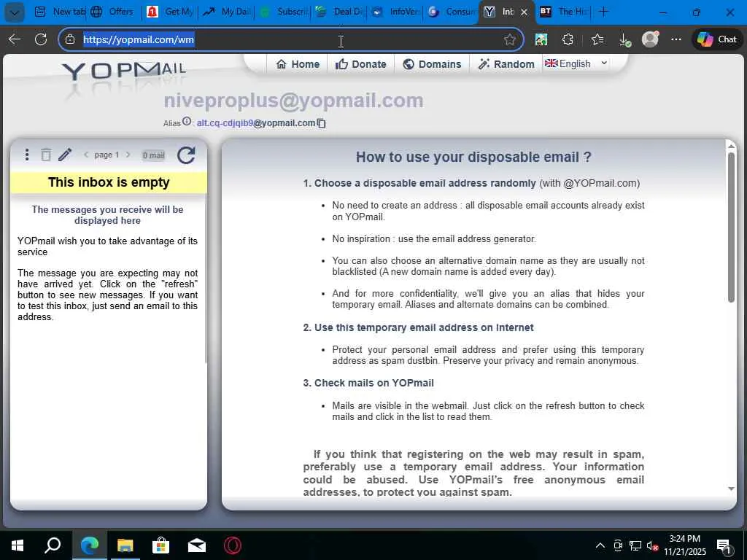Viewport: 747px width, 560px height.
Task: Click the help panel scrollbar thumb
Action: pos(731,227)
